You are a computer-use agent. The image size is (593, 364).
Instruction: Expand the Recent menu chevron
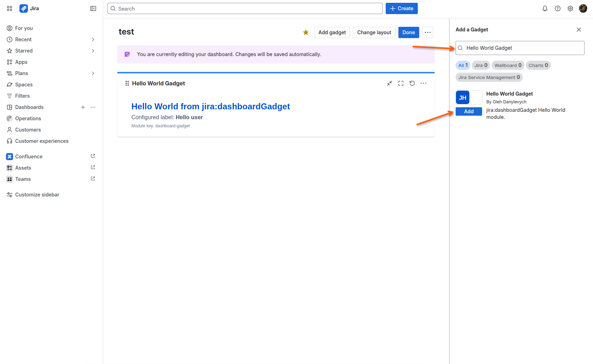point(93,40)
